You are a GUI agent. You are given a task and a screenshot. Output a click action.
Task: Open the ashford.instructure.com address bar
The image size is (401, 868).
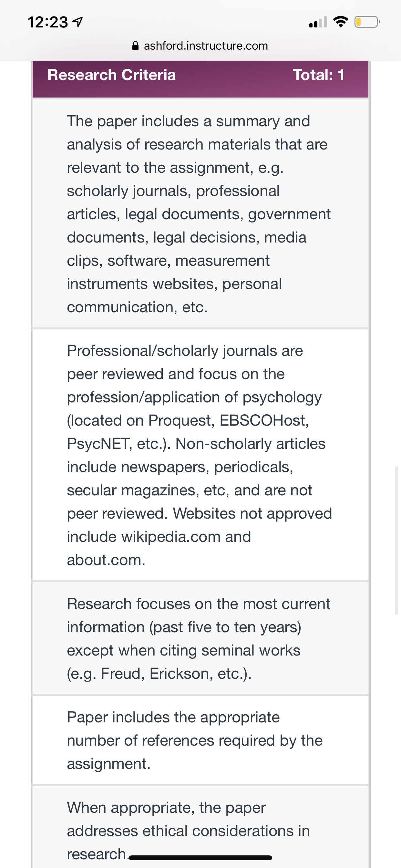(200, 46)
